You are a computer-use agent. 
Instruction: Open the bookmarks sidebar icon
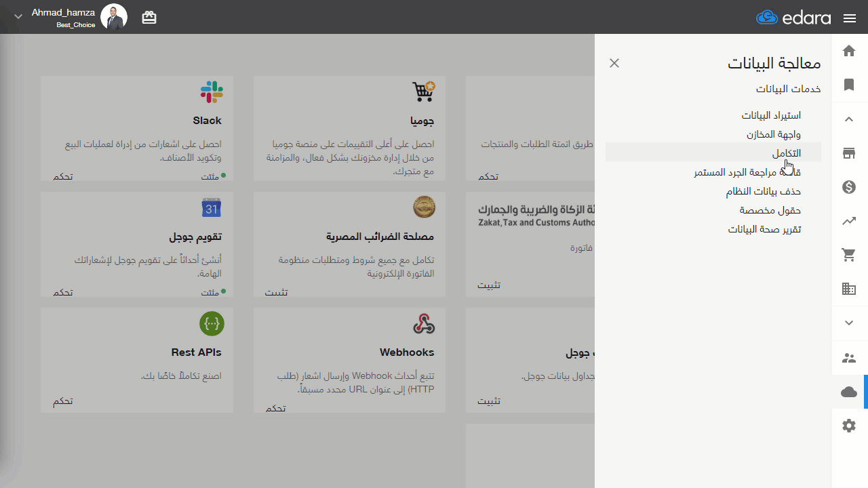coord(849,85)
